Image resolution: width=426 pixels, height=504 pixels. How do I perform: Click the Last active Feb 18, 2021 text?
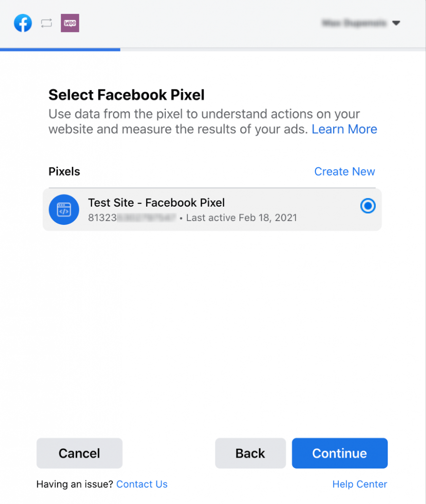[x=242, y=218]
